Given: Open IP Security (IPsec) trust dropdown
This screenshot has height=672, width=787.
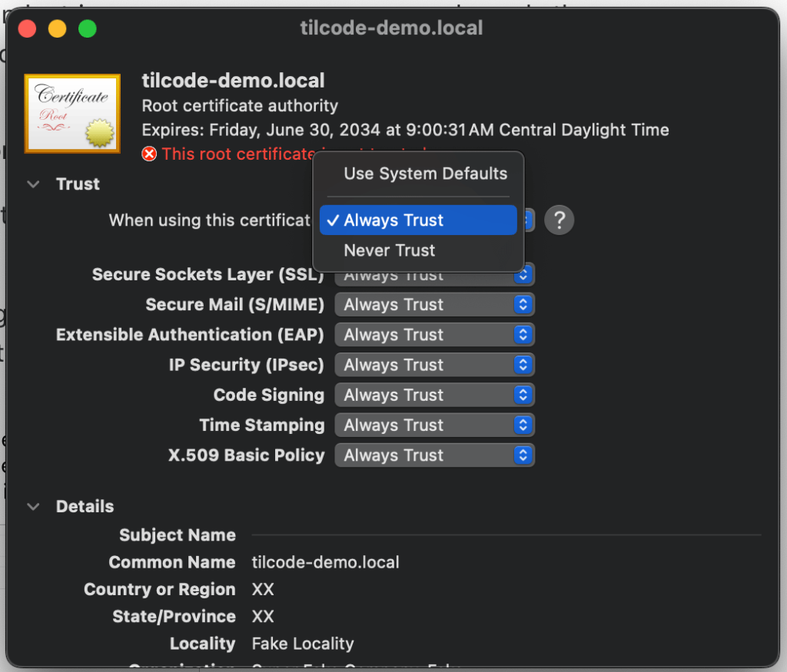Looking at the screenshot, I should (435, 365).
